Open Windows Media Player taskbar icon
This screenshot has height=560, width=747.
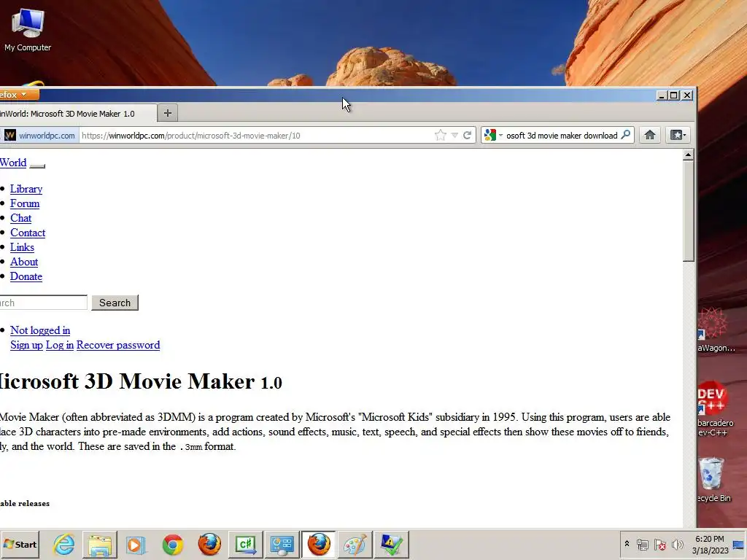(136, 544)
